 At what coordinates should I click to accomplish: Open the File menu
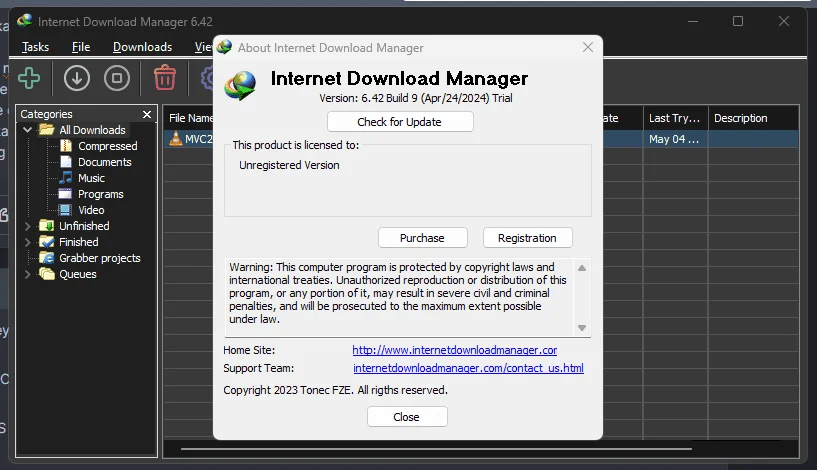click(81, 47)
